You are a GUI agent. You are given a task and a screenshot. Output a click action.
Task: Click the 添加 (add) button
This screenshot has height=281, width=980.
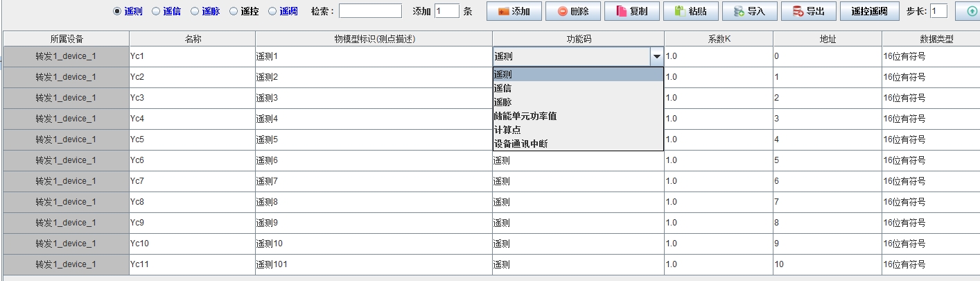pyautogui.click(x=514, y=11)
